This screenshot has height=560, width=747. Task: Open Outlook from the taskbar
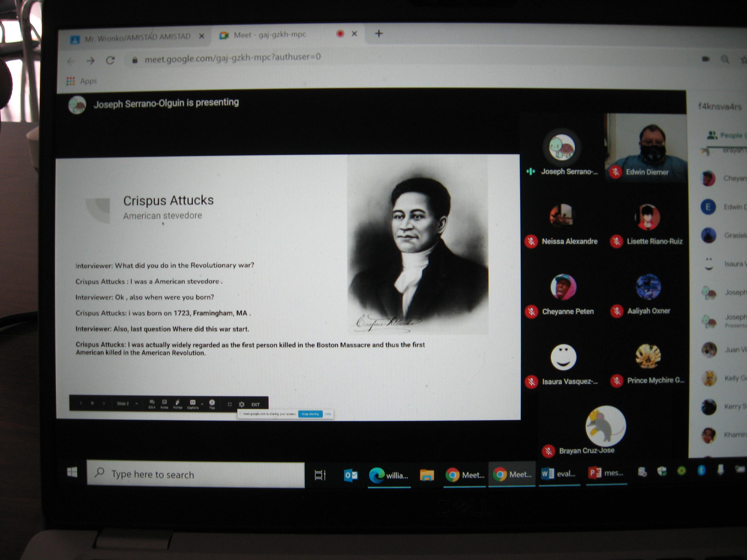pos(350,475)
